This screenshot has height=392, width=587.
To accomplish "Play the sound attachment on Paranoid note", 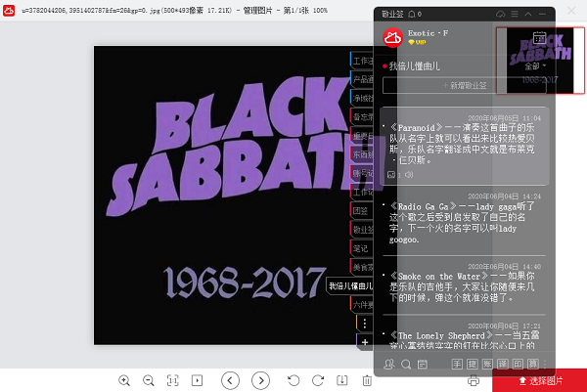I will (x=409, y=175).
